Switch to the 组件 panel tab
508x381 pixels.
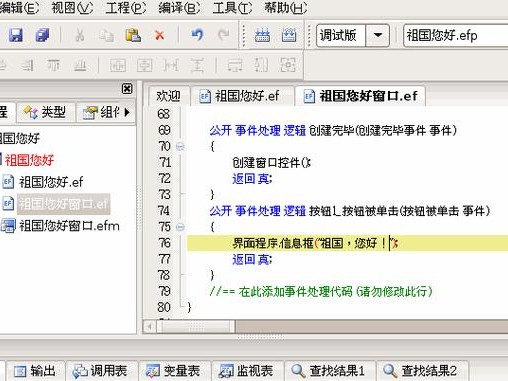coord(101,112)
